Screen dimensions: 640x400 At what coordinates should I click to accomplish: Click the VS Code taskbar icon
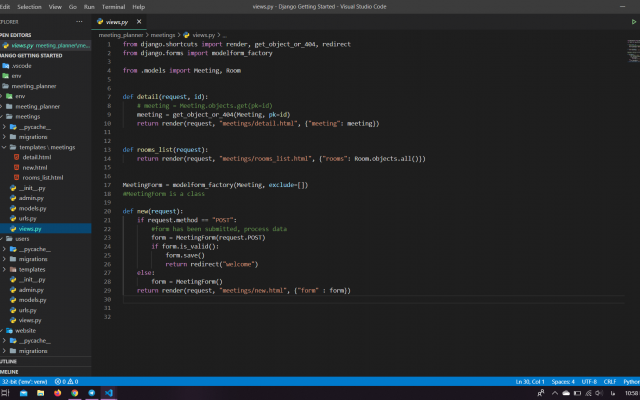click(x=109, y=393)
